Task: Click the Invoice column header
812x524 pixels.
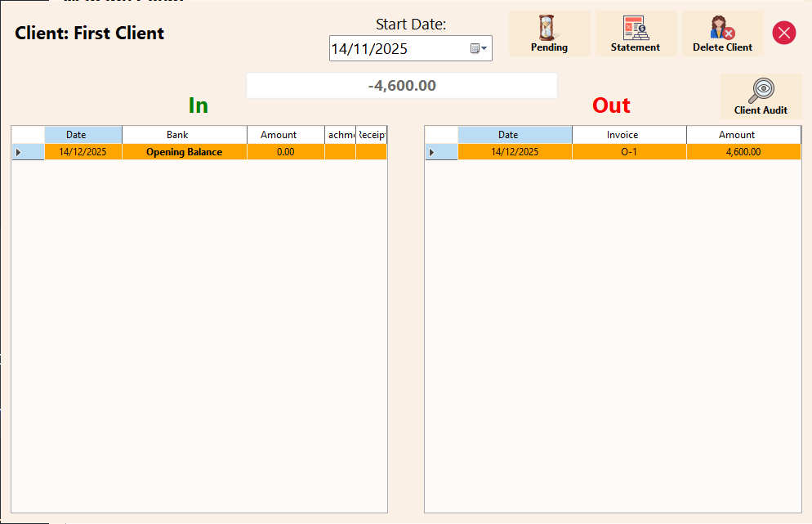Action: coord(629,134)
